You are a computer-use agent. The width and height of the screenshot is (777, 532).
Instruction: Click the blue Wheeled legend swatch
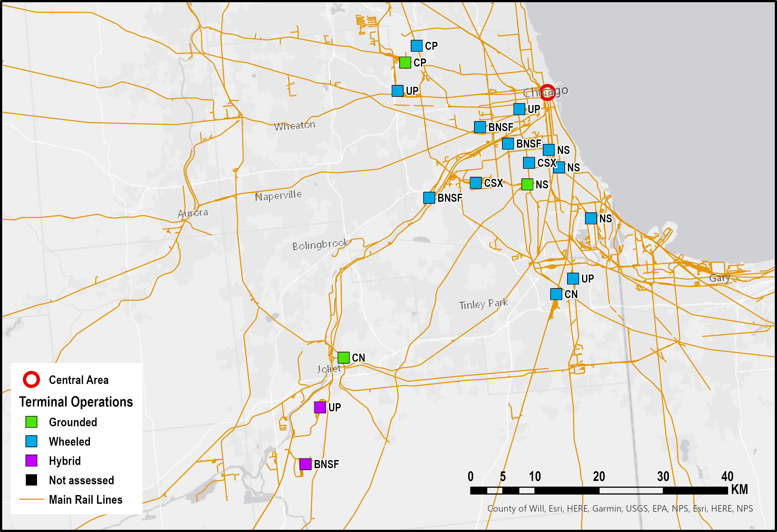32,442
